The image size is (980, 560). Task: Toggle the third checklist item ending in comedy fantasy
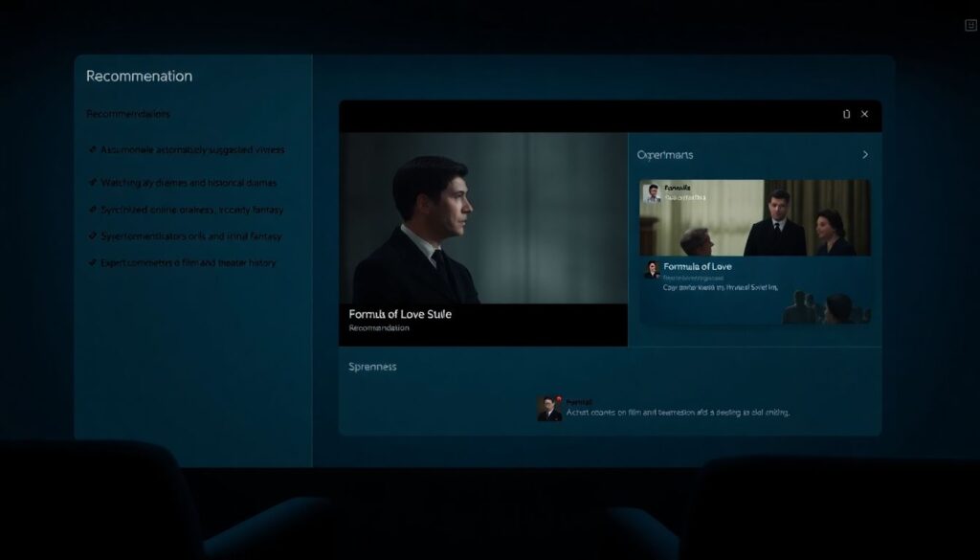point(191,210)
